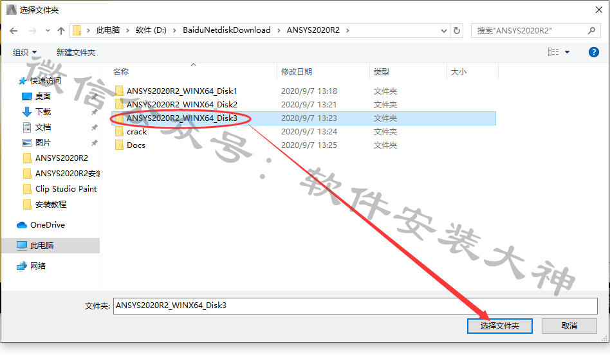The width and height of the screenshot is (610, 364).
Task: Click the 文件夹 name input field
Action: [355, 305]
